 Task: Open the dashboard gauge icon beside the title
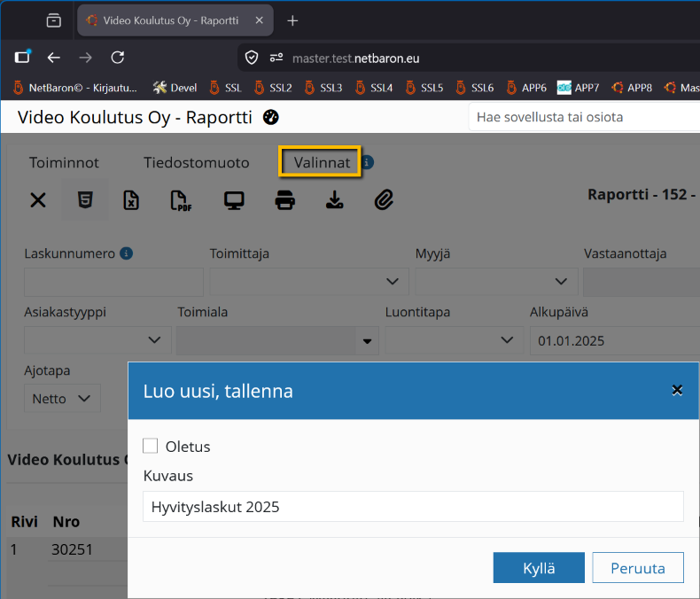[x=271, y=117]
